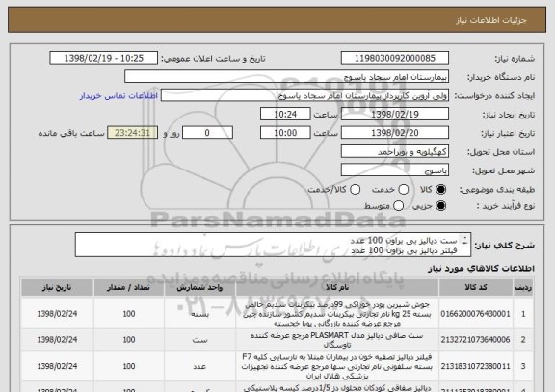The image size is (555, 392).
Task: Click the تعداد / مقدار column header
Action: (129, 288)
